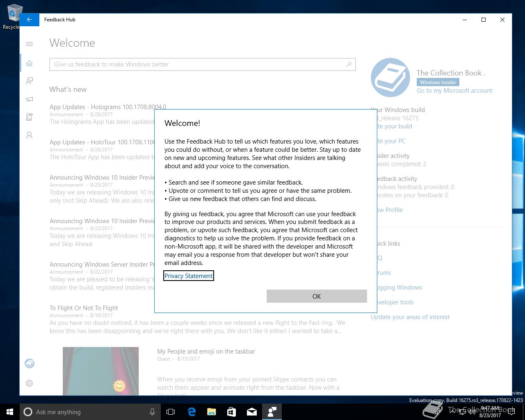Open the Profile person icon in the sidebar

[30, 135]
